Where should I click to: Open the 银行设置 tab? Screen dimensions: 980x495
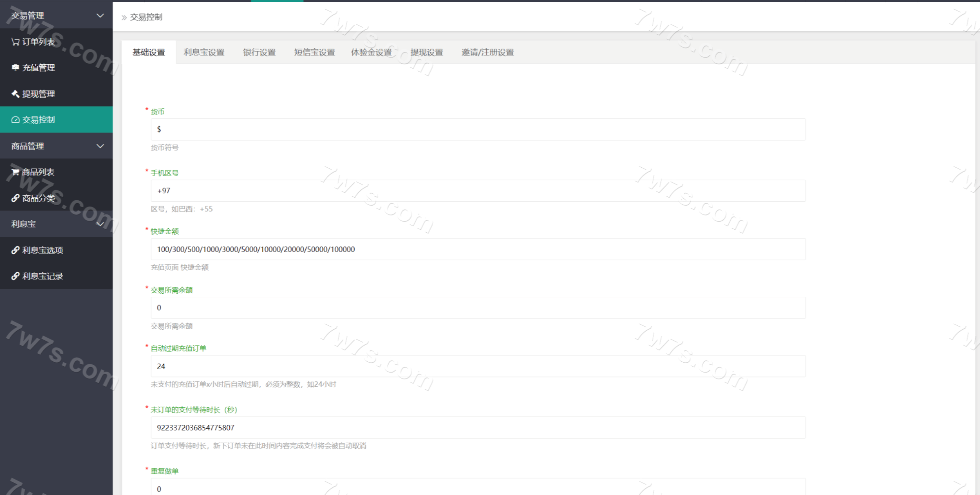259,52
